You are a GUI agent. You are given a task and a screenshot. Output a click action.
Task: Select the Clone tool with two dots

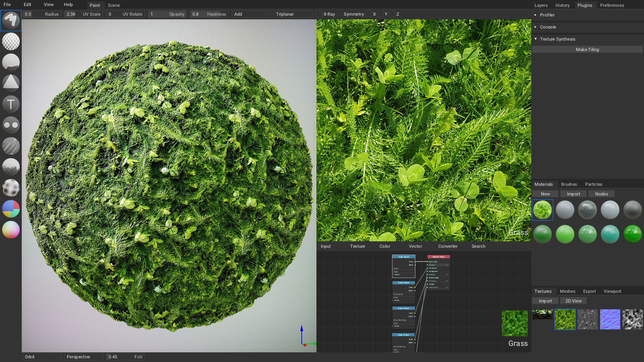[11, 125]
